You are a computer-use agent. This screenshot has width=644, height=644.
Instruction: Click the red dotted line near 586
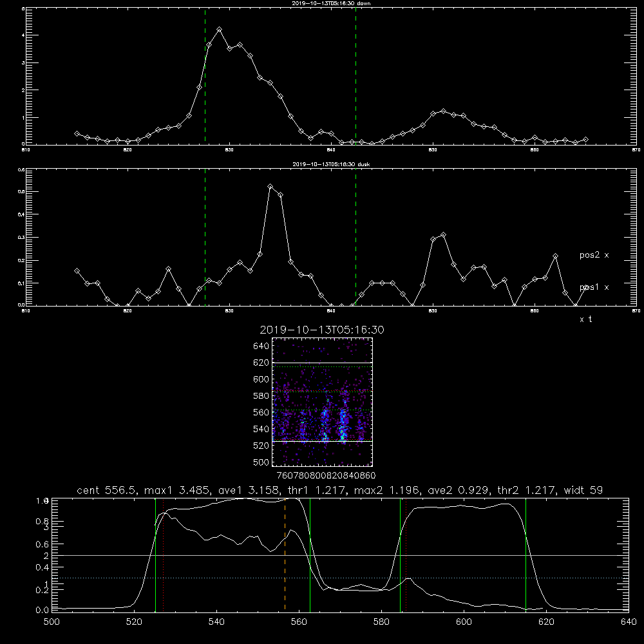pyautogui.click(x=406, y=554)
